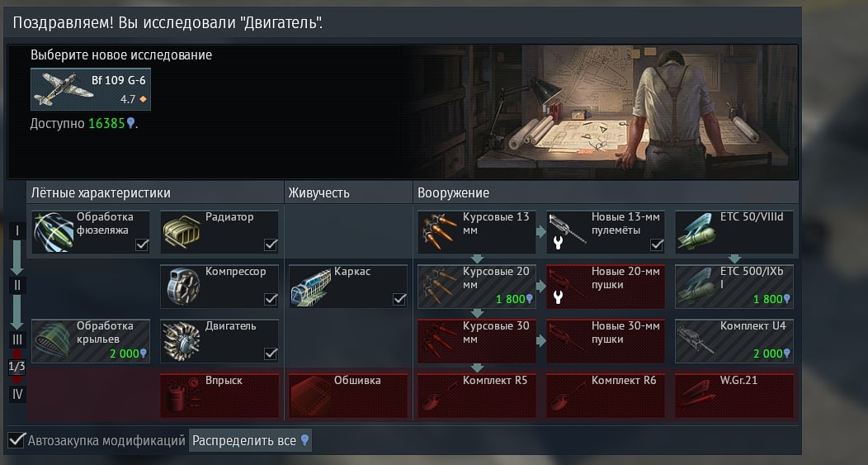The width and height of the screenshot is (868, 465).
Task: Open the Лётные характеристики section header
Action: [x=101, y=193]
